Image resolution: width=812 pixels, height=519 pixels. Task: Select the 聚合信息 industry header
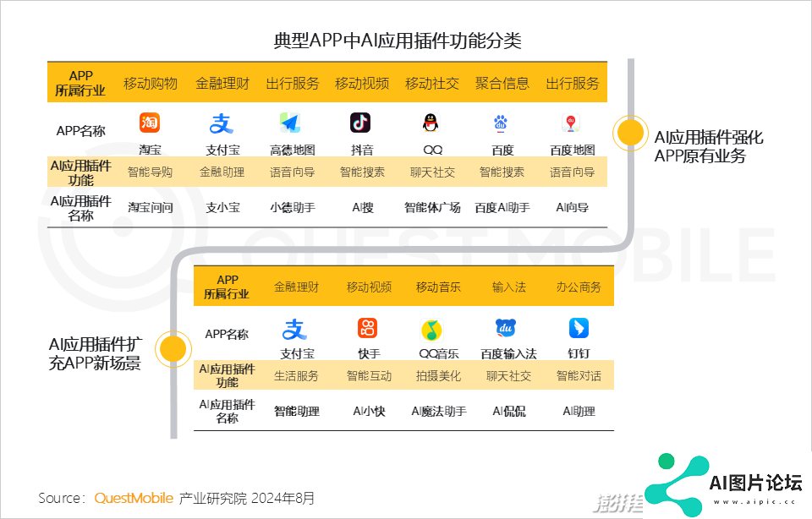pyautogui.click(x=502, y=84)
